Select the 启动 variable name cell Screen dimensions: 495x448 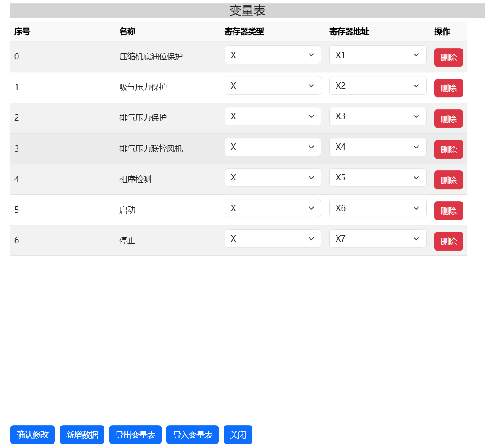(x=127, y=210)
